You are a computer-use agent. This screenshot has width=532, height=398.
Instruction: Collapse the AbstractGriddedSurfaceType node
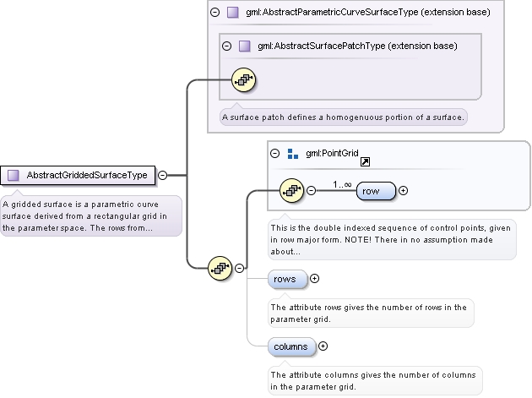(163, 175)
